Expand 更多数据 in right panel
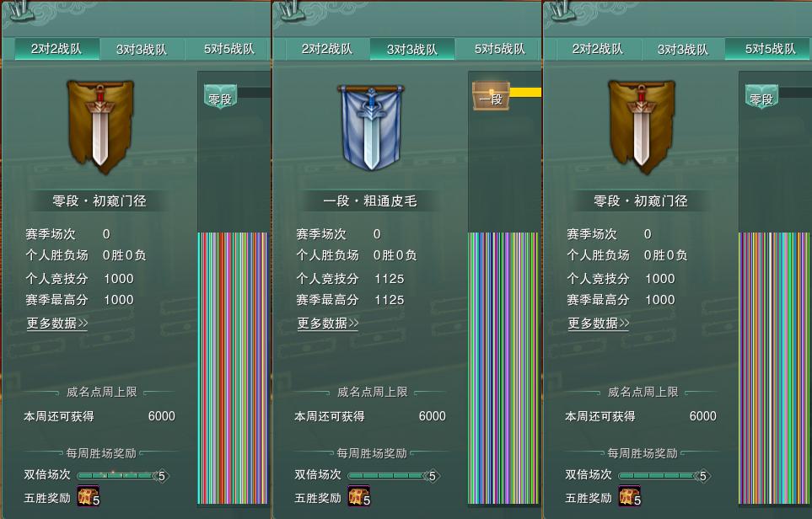812x519 pixels. (599, 324)
